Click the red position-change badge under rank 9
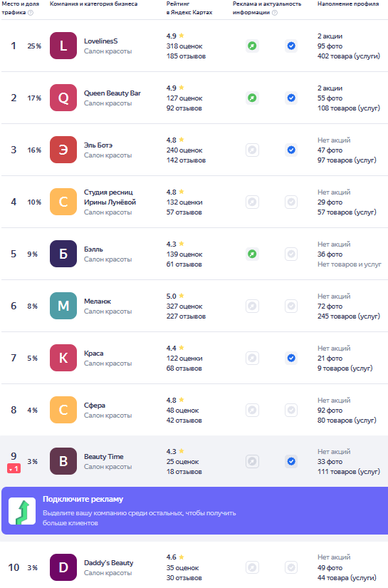 [14, 468]
